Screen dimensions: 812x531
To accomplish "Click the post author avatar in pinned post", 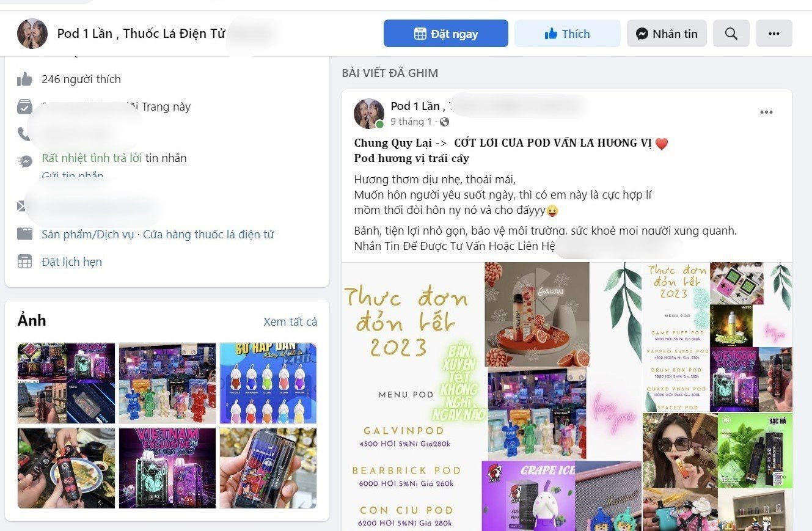I will [x=369, y=114].
